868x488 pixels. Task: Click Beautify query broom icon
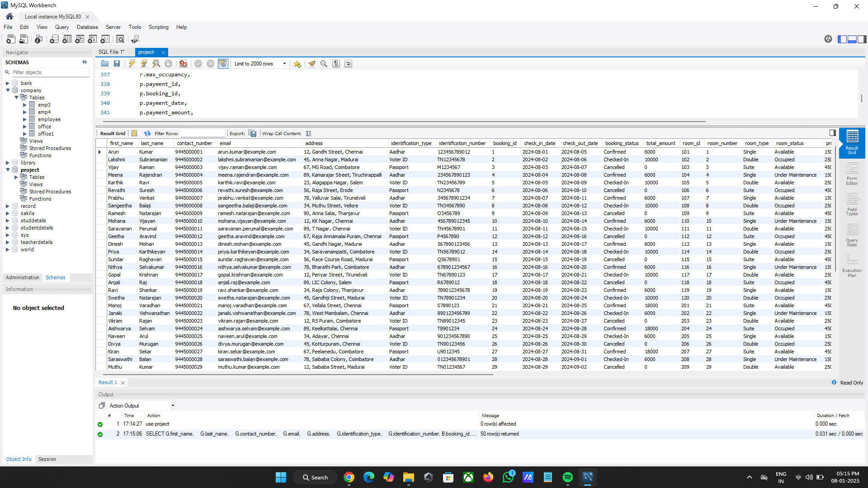tap(311, 64)
